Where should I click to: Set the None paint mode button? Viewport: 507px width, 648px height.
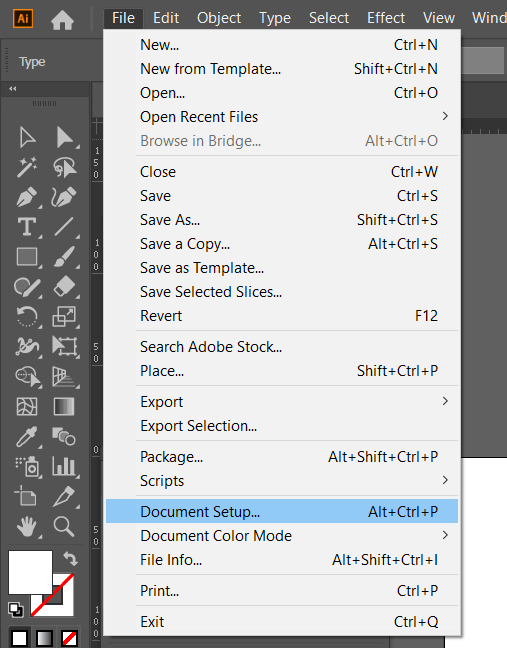[x=69, y=638]
